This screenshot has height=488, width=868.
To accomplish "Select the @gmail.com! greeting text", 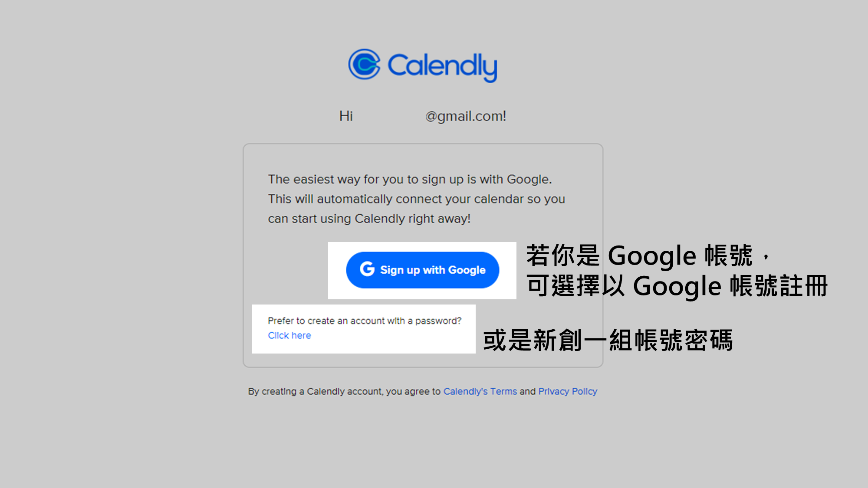I will tap(466, 116).
